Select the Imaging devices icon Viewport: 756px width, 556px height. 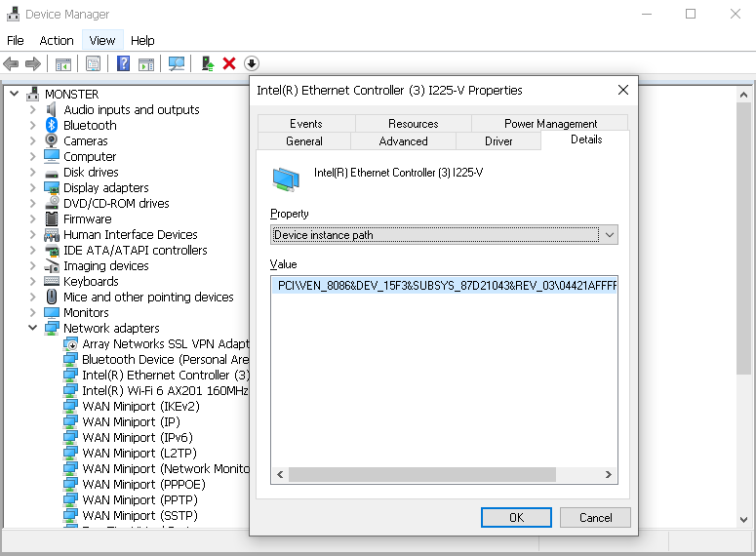click(52, 265)
